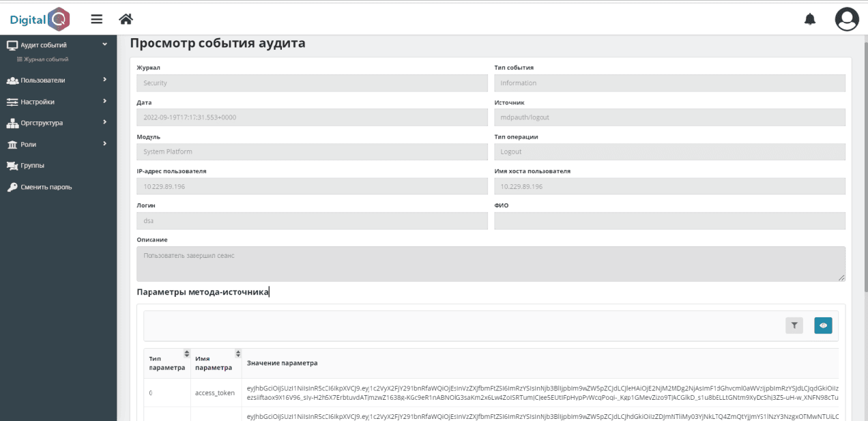
Task: Click the access_token parameter value text
Action: point(542,392)
